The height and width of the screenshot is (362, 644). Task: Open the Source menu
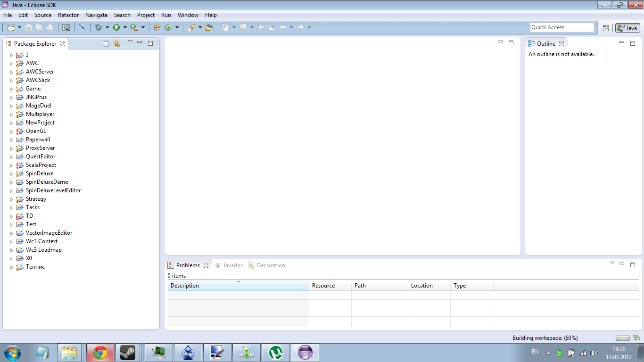[x=43, y=15]
